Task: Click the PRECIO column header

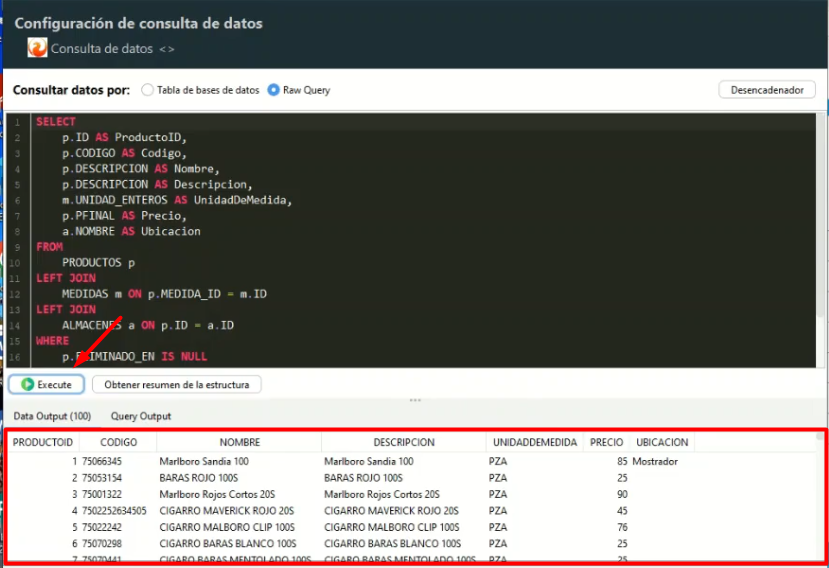Action: (606, 442)
